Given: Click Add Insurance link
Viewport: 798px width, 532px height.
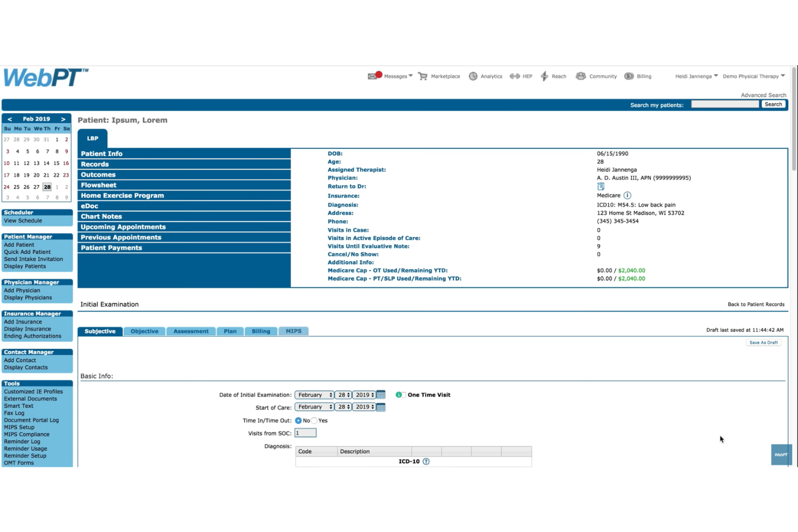Looking at the screenshot, I should click(x=23, y=322).
